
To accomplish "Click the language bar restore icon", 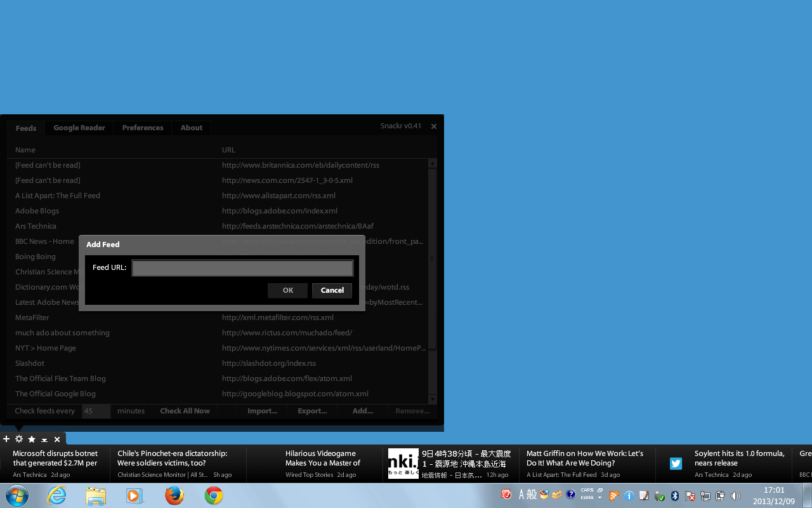I will click(x=599, y=490).
